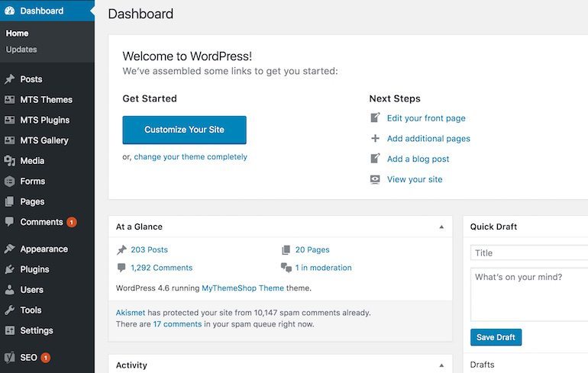
Task: Open the MyThemeShop Theme link
Action: (x=243, y=288)
